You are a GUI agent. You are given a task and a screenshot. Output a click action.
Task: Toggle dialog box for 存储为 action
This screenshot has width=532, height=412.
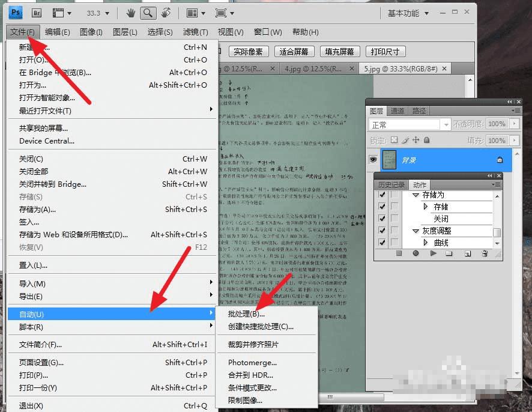pos(394,195)
